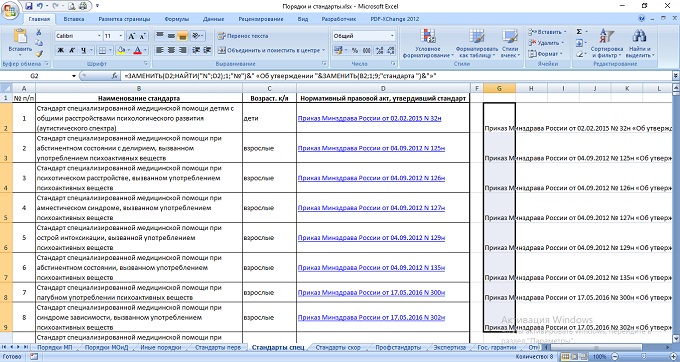
Task: Paste clipboard contents with the Вставить button
Action: click(x=20, y=42)
